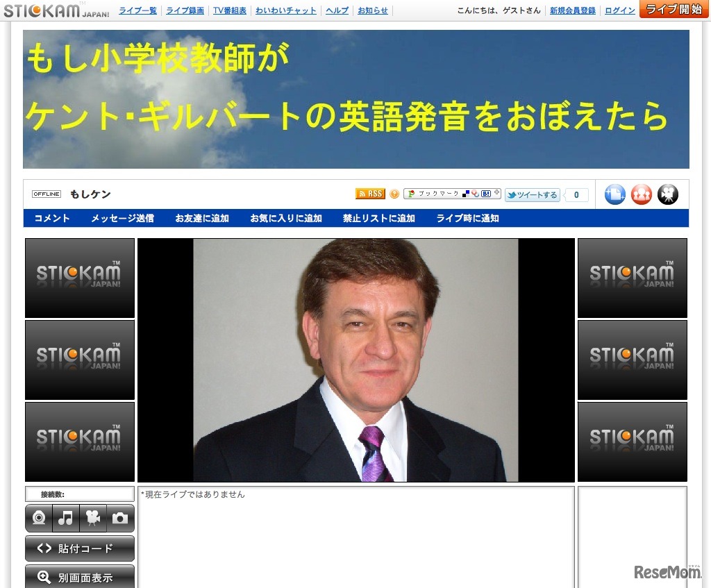Expand bookmark services with the plus icon

497,193
